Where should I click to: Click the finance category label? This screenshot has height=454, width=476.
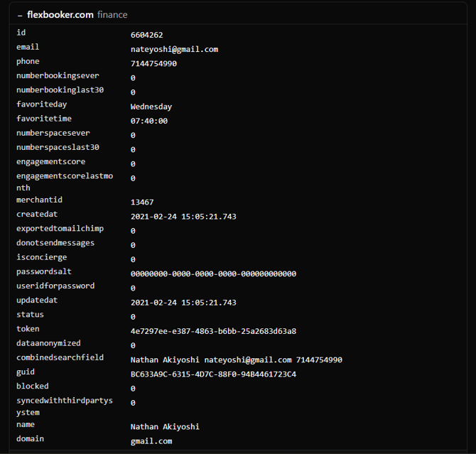pyautogui.click(x=112, y=15)
